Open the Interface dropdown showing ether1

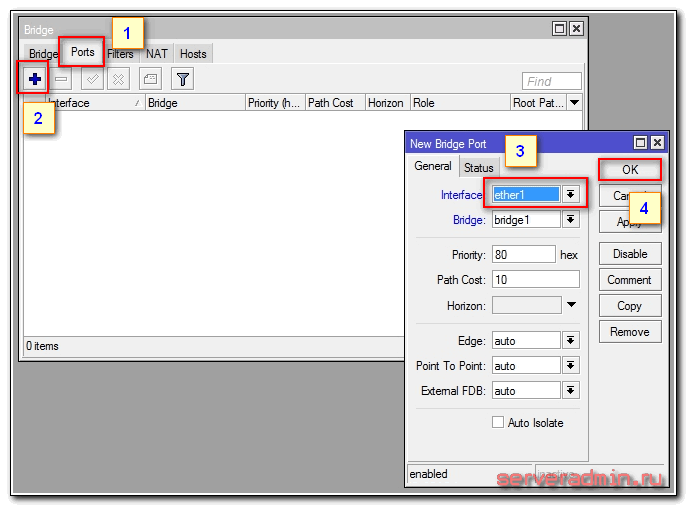tap(571, 195)
